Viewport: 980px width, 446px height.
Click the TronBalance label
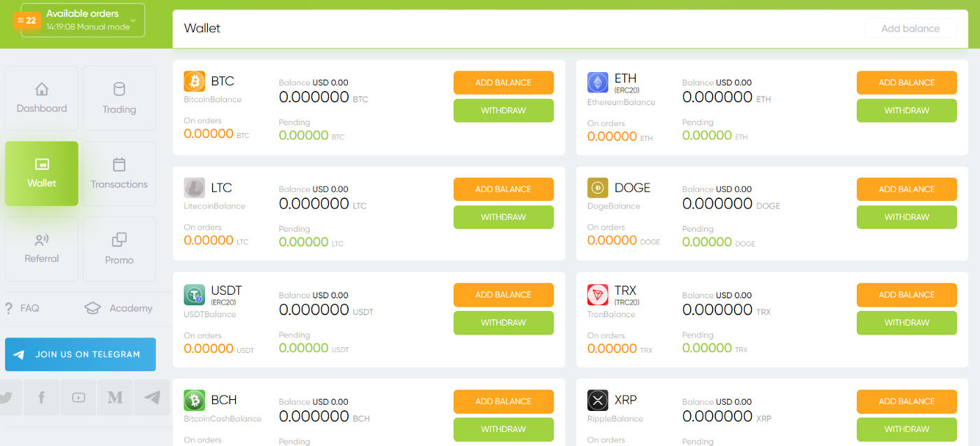tap(612, 314)
